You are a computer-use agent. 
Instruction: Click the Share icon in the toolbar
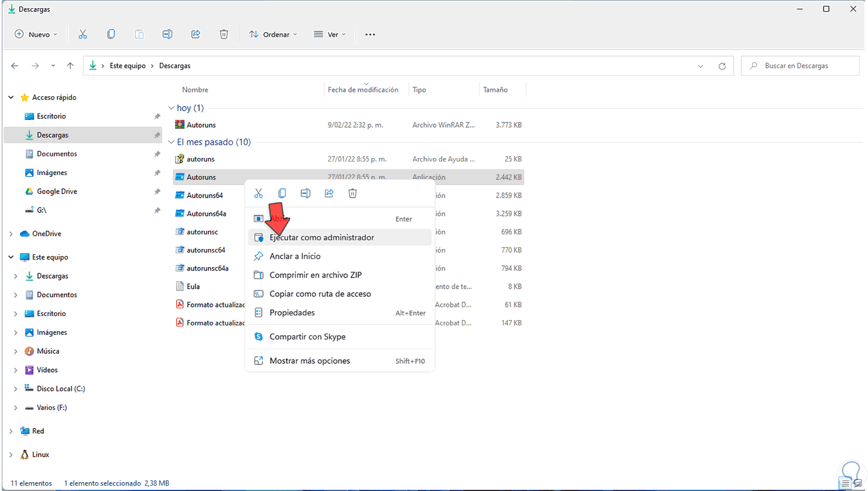[196, 34]
